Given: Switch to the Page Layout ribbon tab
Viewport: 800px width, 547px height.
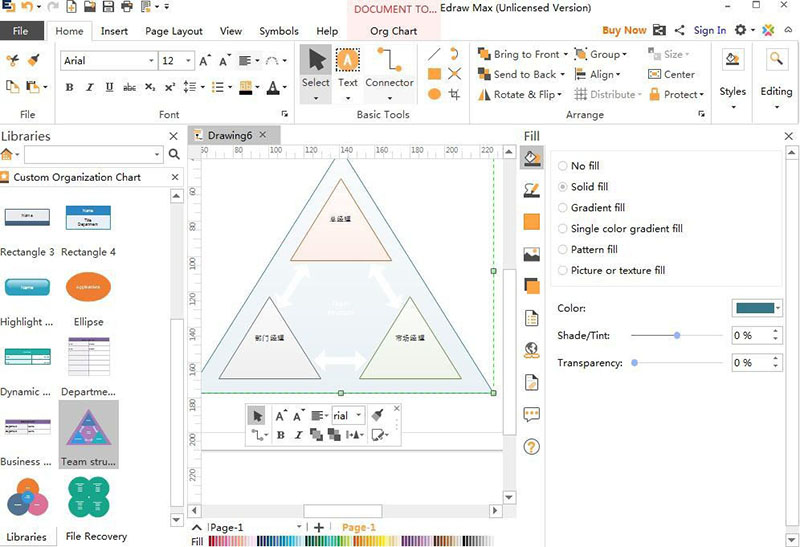Looking at the screenshot, I should tap(174, 31).
